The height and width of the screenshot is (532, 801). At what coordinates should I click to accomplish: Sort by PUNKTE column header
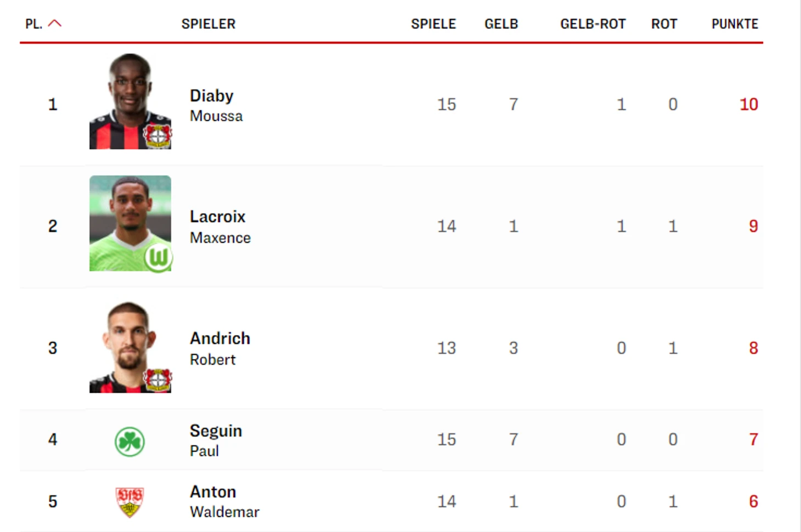[x=734, y=24]
